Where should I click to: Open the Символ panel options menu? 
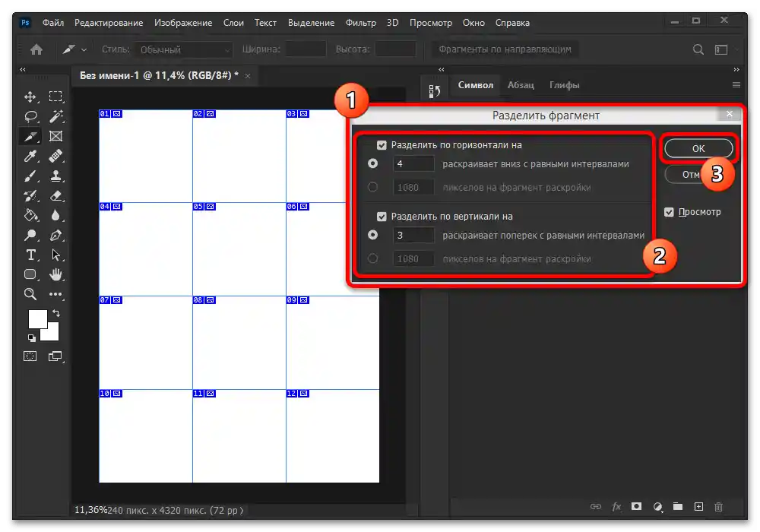tap(736, 85)
